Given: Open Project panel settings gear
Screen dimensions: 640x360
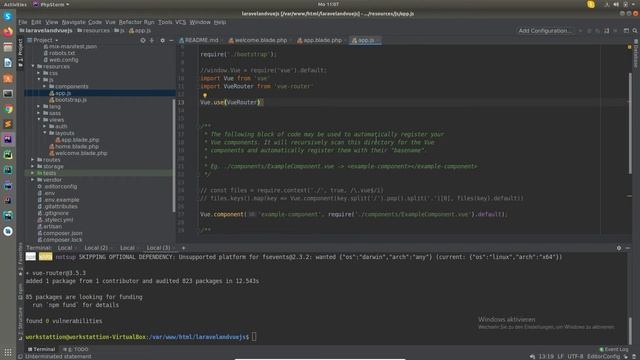Looking at the screenshot, I should coord(162,40).
